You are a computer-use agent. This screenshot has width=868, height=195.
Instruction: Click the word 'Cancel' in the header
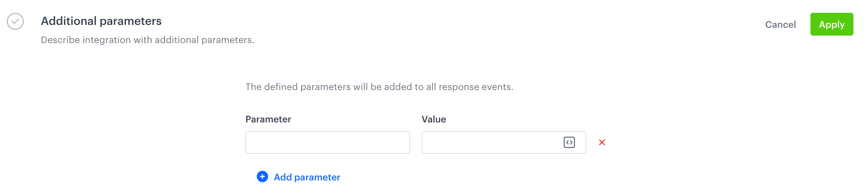[x=780, y=25]
